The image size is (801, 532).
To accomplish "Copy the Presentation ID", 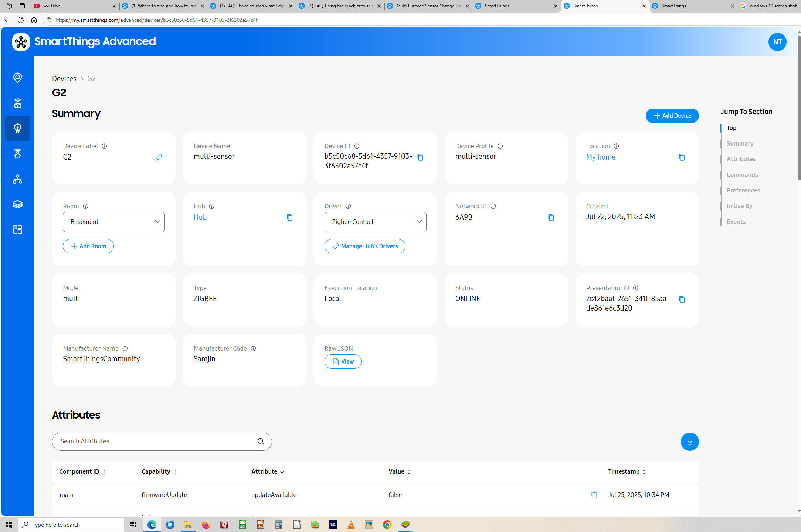I will click(682, 300).
